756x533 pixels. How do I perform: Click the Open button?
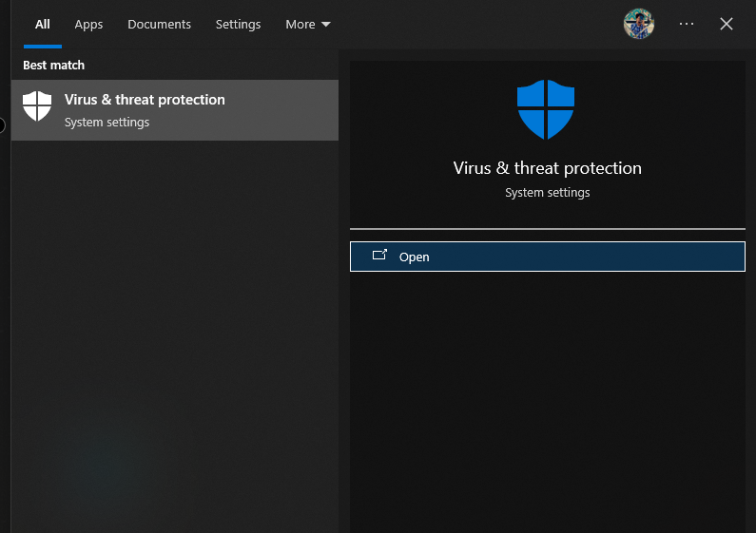(x=547, y=257)
